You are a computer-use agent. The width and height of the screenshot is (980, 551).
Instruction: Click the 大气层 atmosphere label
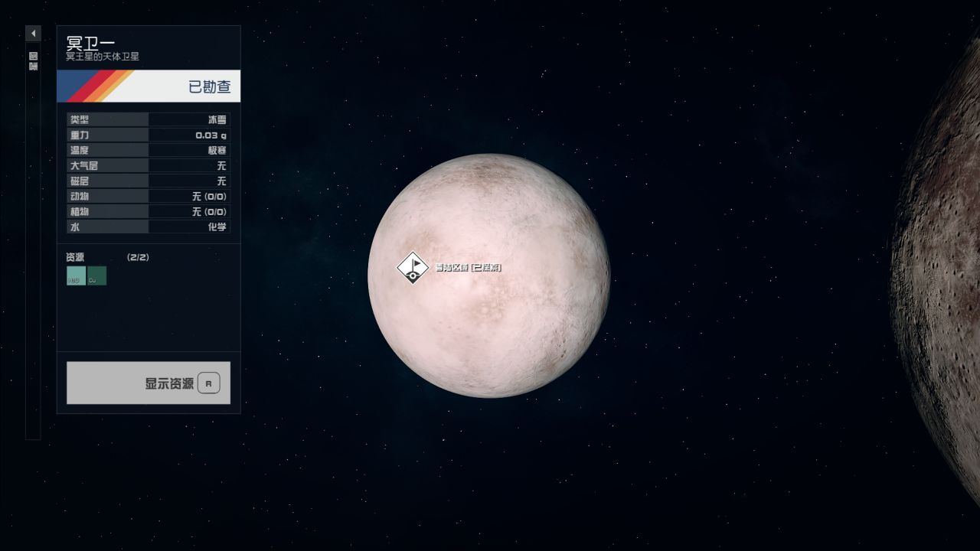(x=84, y=165)
